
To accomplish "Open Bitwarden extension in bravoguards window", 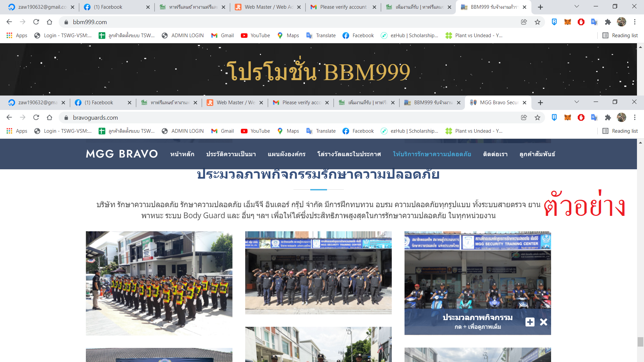I will [x=554, y=117].
